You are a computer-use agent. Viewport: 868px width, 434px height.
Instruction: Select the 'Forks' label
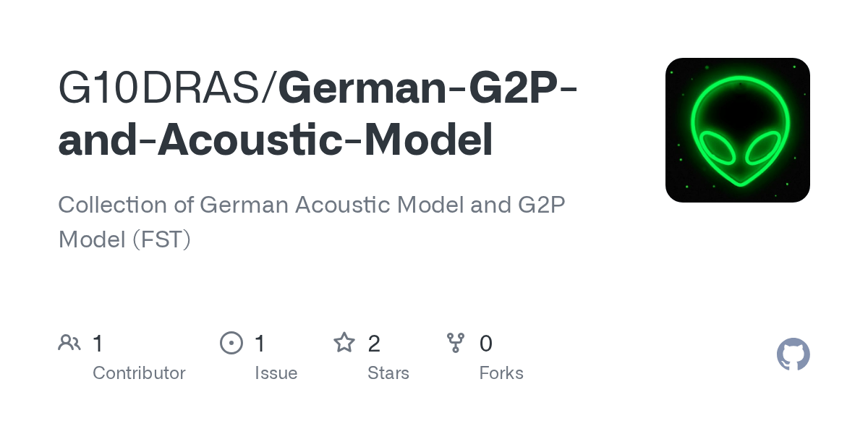[x=501, y=373]
